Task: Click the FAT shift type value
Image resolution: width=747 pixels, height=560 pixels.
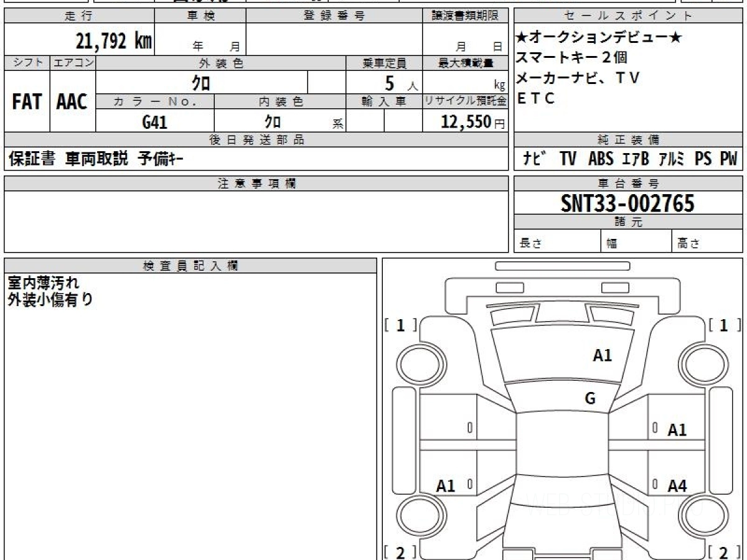Action: pos(26,102)
